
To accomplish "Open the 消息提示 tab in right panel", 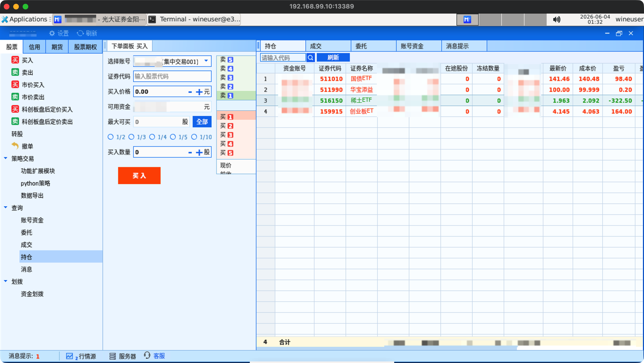I will click(464, 46).
